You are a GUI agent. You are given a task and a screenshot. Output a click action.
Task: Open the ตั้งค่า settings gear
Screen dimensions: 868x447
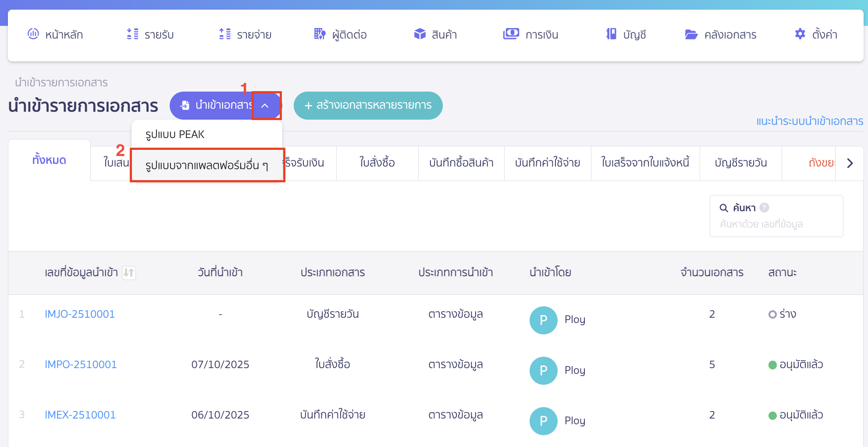tap(800, 34)
